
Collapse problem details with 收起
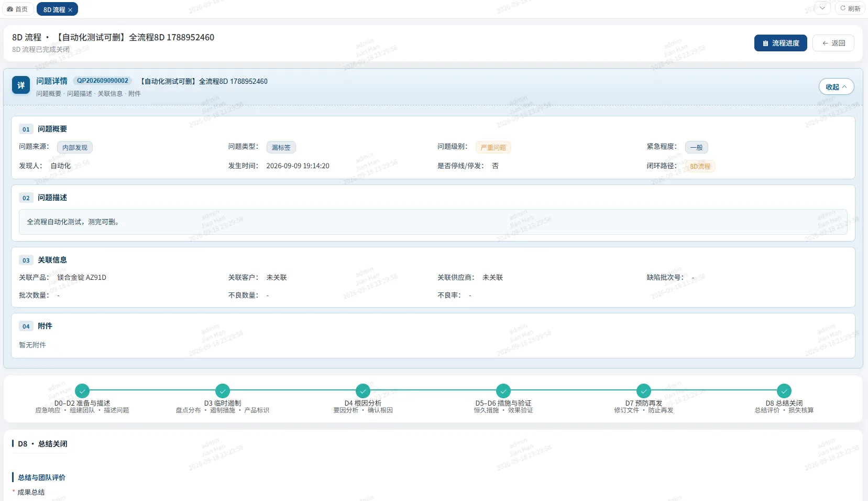(836, 87)
